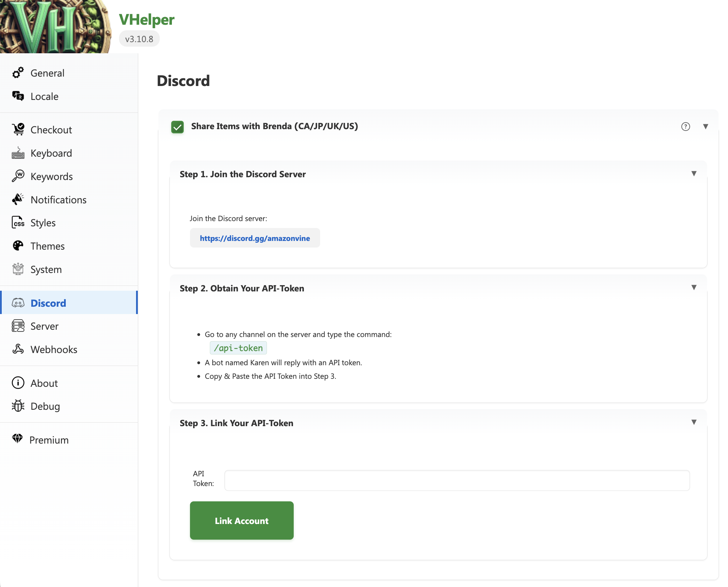
Task: Click the Themes palette icon
Action: coord(18,246)
